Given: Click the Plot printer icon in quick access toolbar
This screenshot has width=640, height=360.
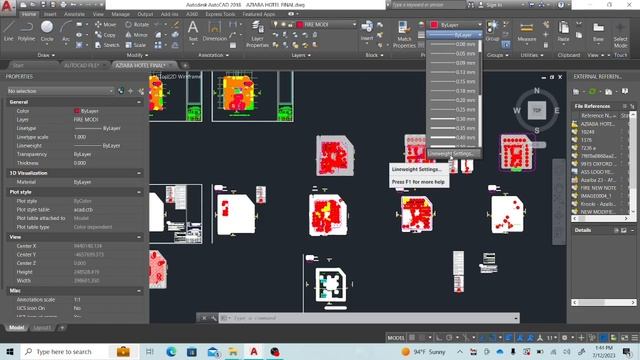Looking at the screenshot, I should (63, 5).
